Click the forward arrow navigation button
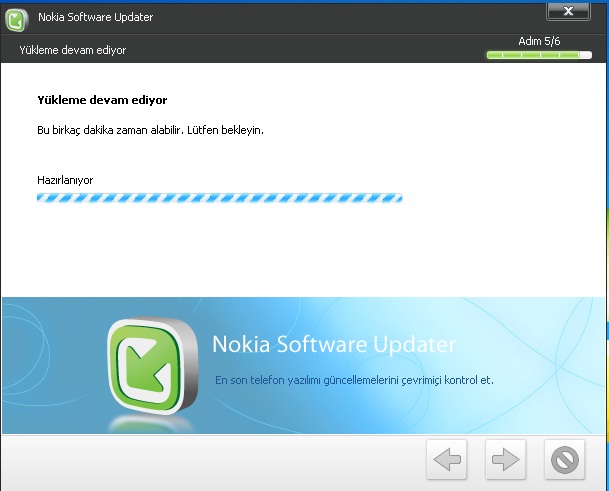 [505, 460]
